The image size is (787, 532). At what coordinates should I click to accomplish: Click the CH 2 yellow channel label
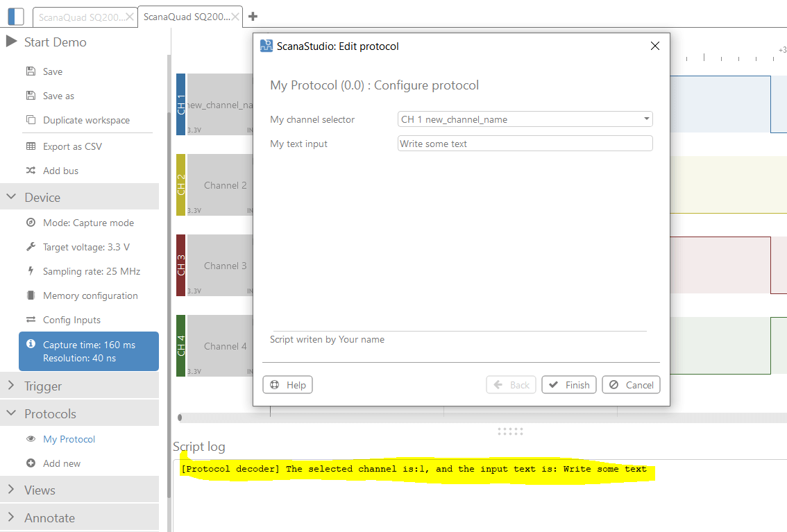click(181, 185)
